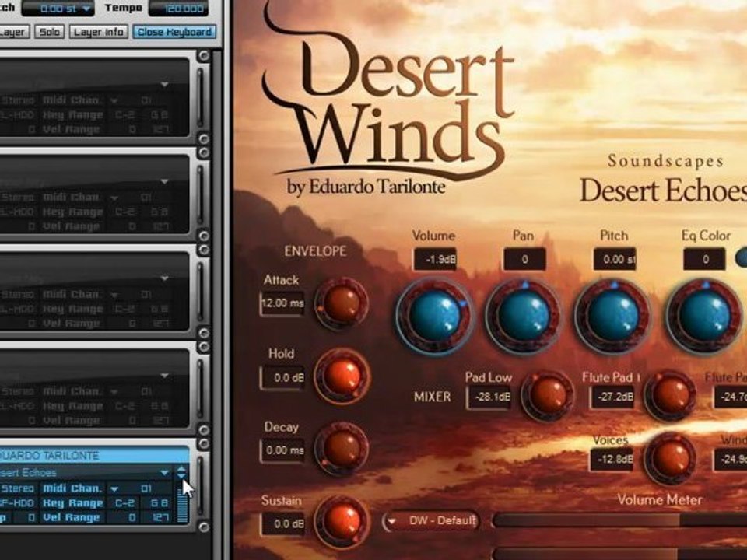This screenshot has width=747, height=560.
Task: Open the preset dropdown arrow in the second layer slot
Action: [x=164, y=181]
